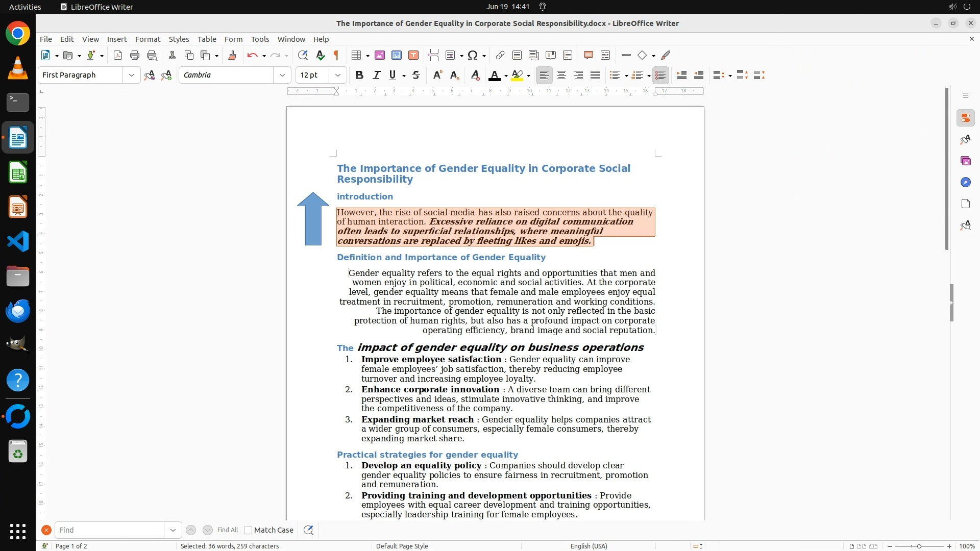The width and height of the screenshot is (980, 551).
Task: Click inside the Find search field
Action: pyautogui.click(x=109, y=530)
